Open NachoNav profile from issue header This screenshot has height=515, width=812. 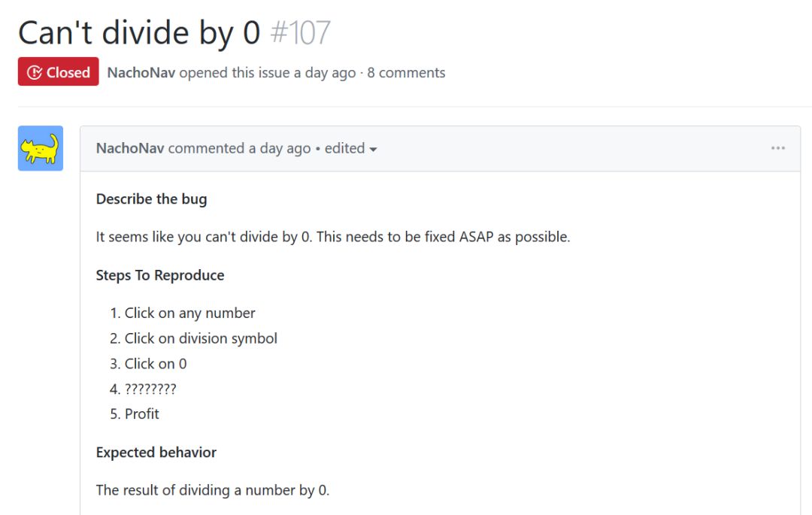[141, 72]
